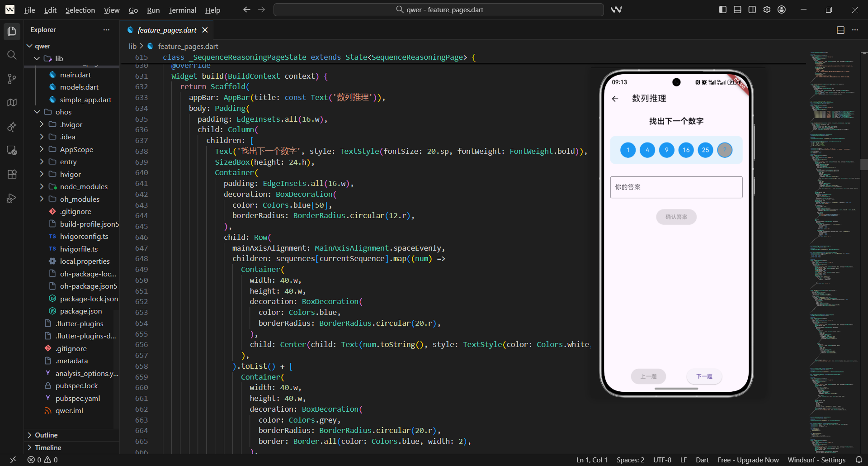The image size is (868, 466).
Task: Click Spaces: 2 indentation setting
Action: (630, 460)
